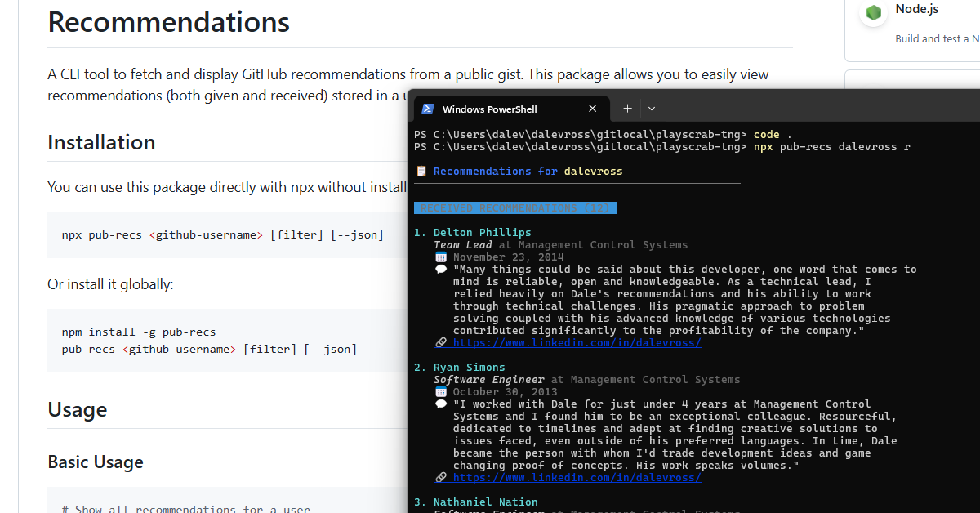Open a new terminal tab with plus button

(x=627, y=109)
